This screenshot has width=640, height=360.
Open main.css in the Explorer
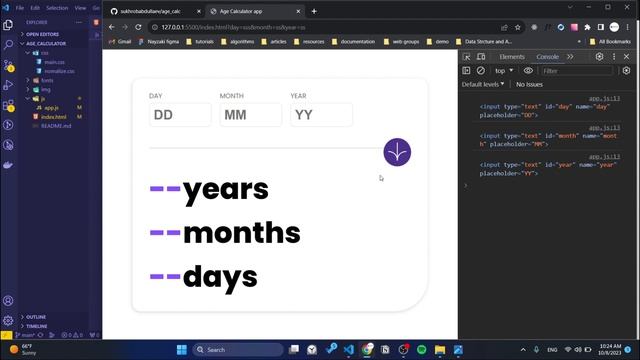coord(54,62)
